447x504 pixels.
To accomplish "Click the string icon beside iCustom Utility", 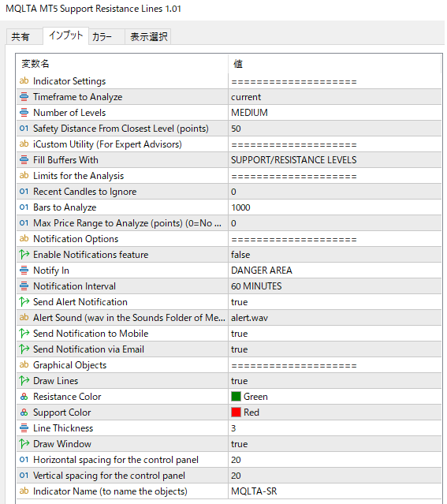I will [24, 144].
